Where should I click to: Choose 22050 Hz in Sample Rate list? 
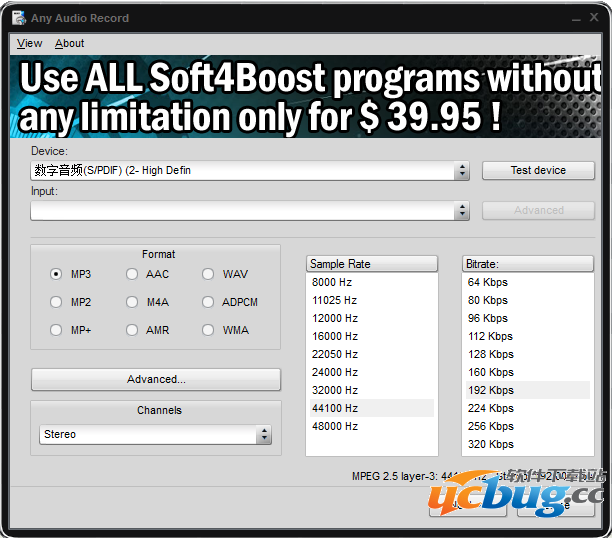click(x=335, y=354)
